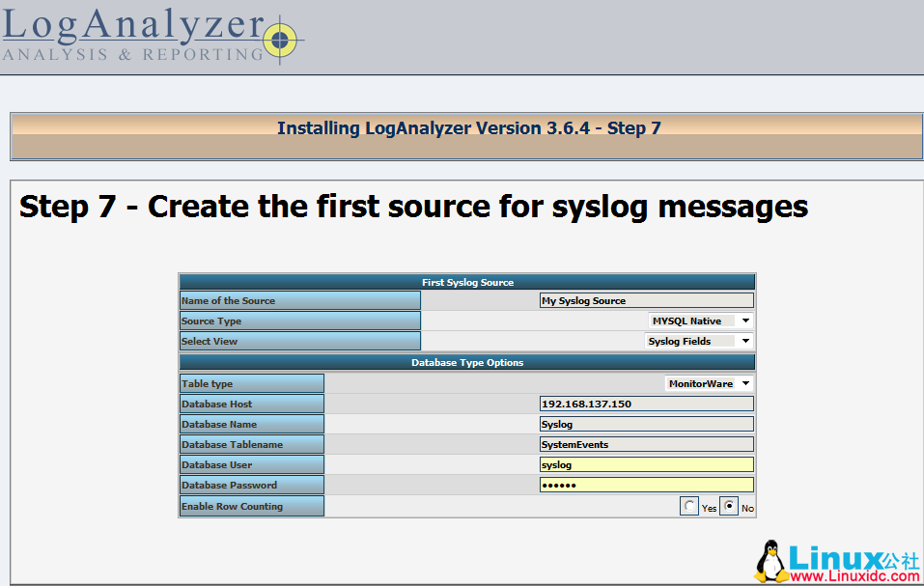Enable row counting with the Yes radio button
924x586 pixels.
(689, 505)
